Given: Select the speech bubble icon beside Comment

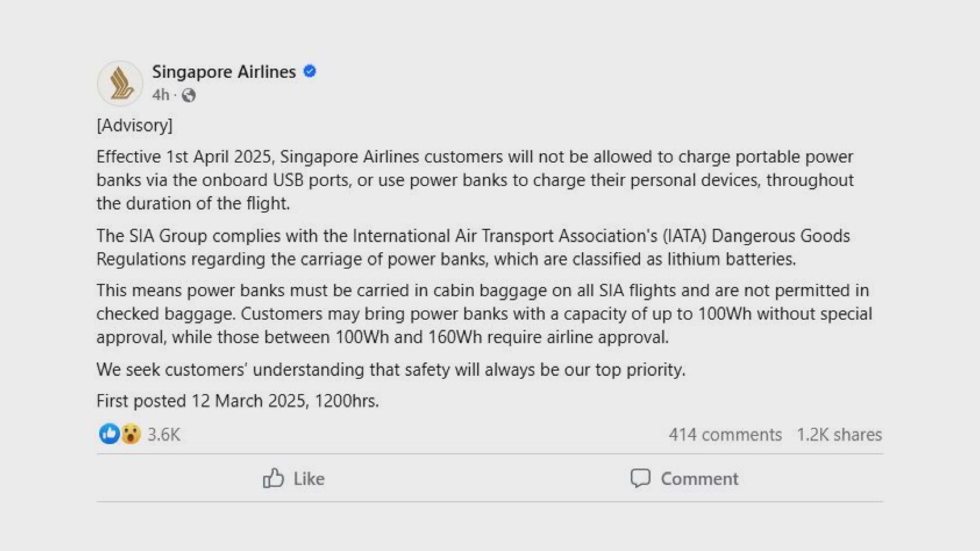Looking at the screenshot, I should 642,479.
